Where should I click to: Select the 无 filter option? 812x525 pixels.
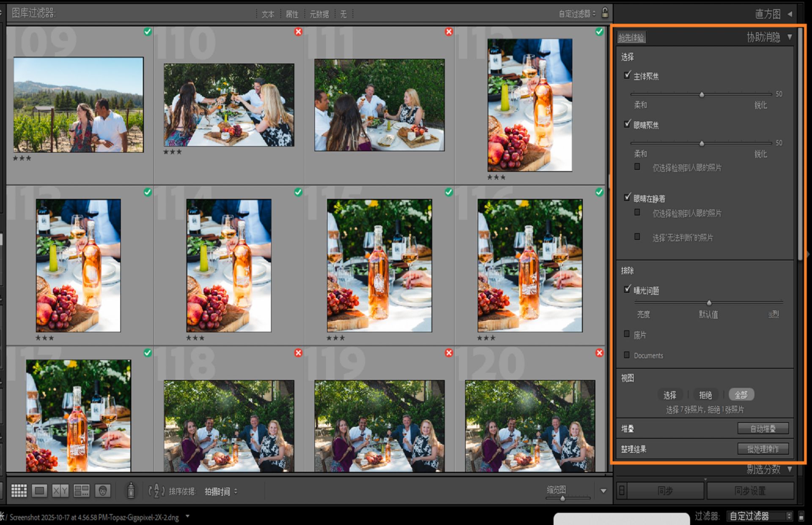(x=343, y=14)
